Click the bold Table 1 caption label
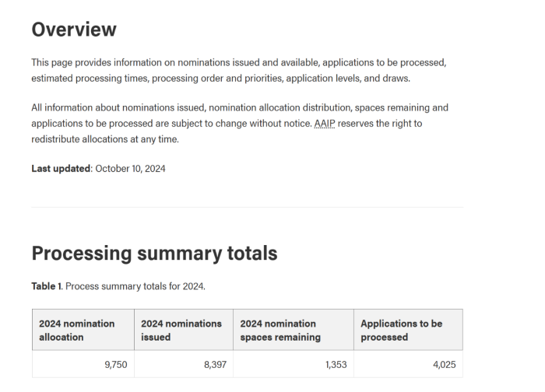This screenshot has height=392, width=545. 47,286
